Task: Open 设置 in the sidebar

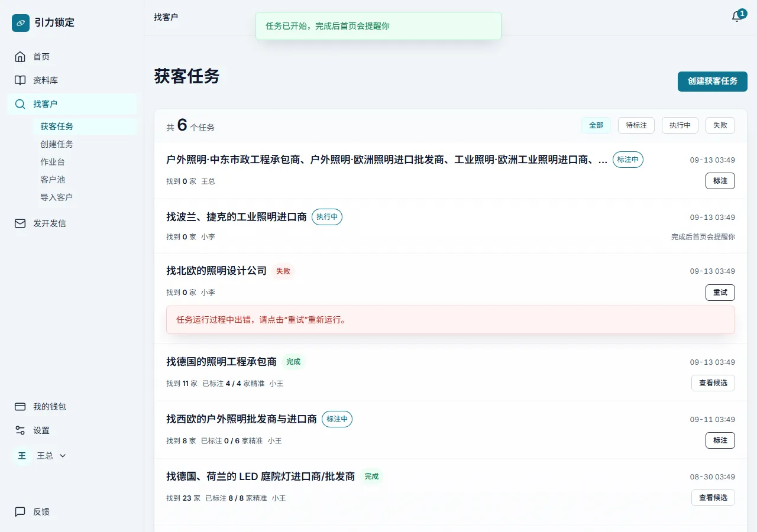Action: pyautogui.click(x=72, y=430)
